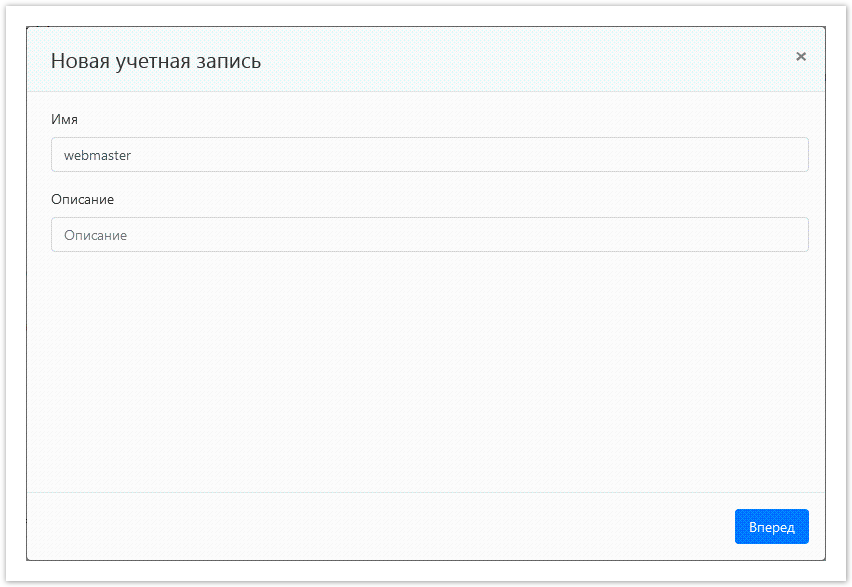Image resolution: width=852 pixels, height=587 pixels.
Task: Close the Новая учетная запись dialog
Action: point(800,57)
